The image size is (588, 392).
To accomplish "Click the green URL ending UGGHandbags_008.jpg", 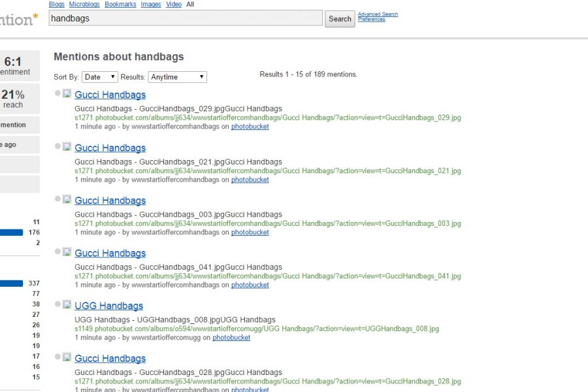I will [257, 329].
